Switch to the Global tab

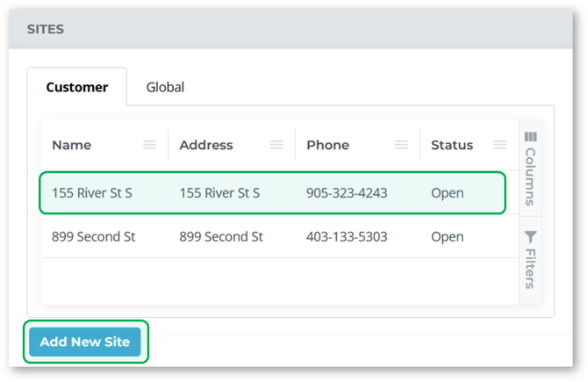click(165, 87)
